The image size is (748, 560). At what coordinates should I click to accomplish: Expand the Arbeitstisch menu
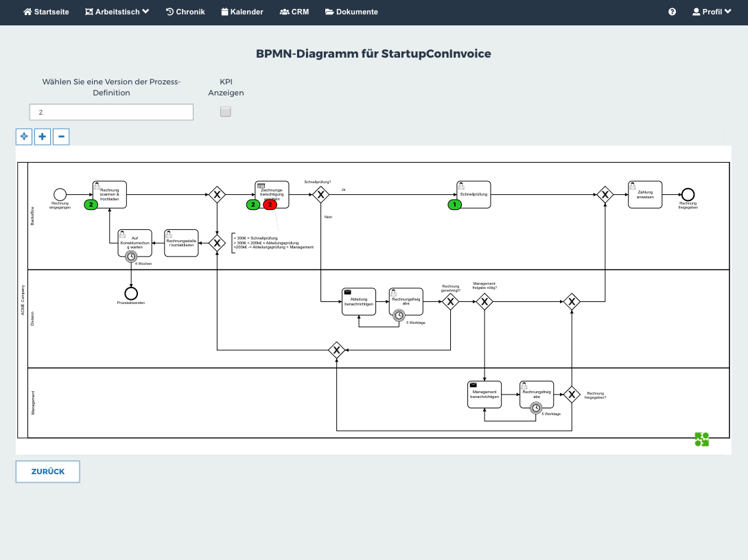tap(117, 12)
